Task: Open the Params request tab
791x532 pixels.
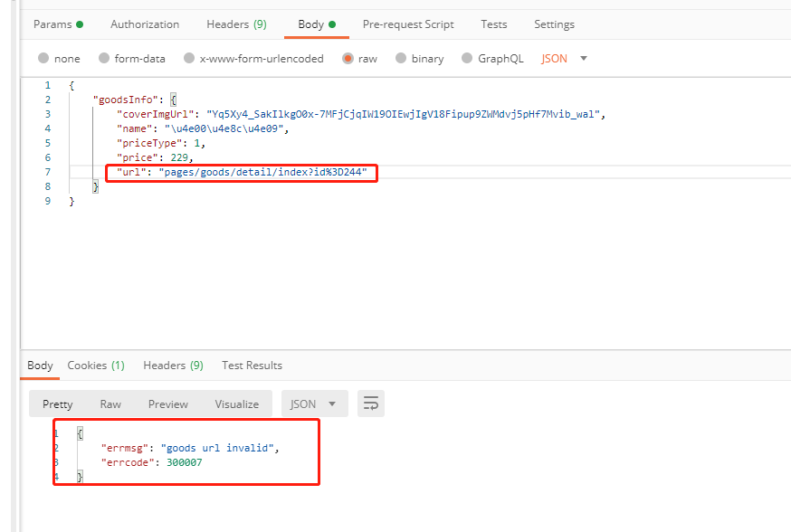Action: (x=58, y=24)
